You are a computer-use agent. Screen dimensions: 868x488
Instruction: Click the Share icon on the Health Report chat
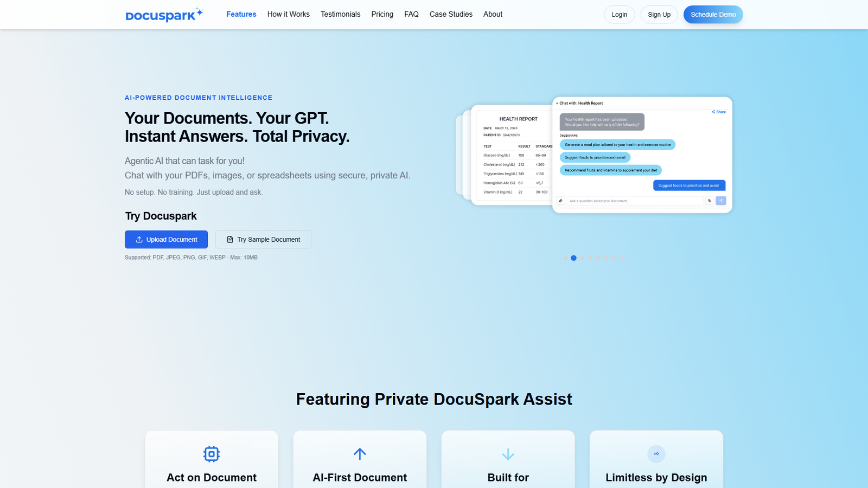tap(713, 112)
